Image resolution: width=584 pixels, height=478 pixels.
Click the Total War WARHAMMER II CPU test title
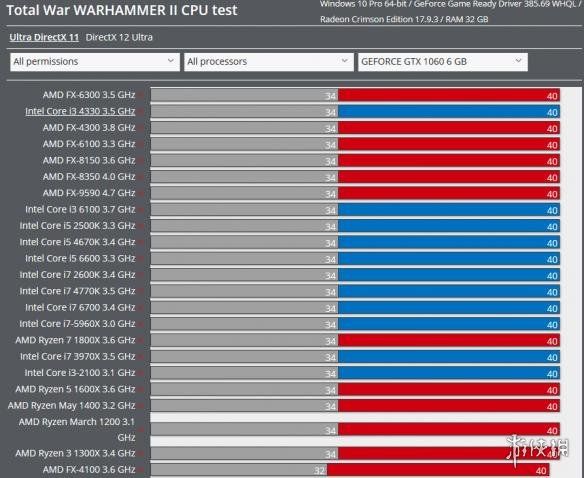click(122, 10)
